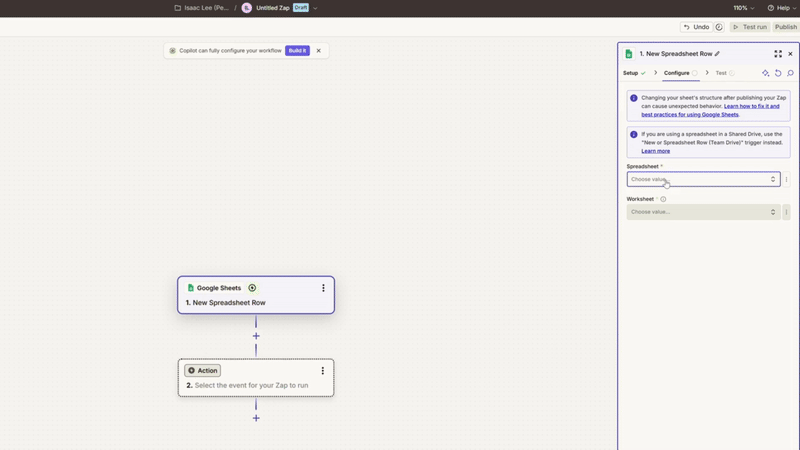Click the Worksheet info icon
800x450 pixels.
pyautogui.click(x=663, y=199)
